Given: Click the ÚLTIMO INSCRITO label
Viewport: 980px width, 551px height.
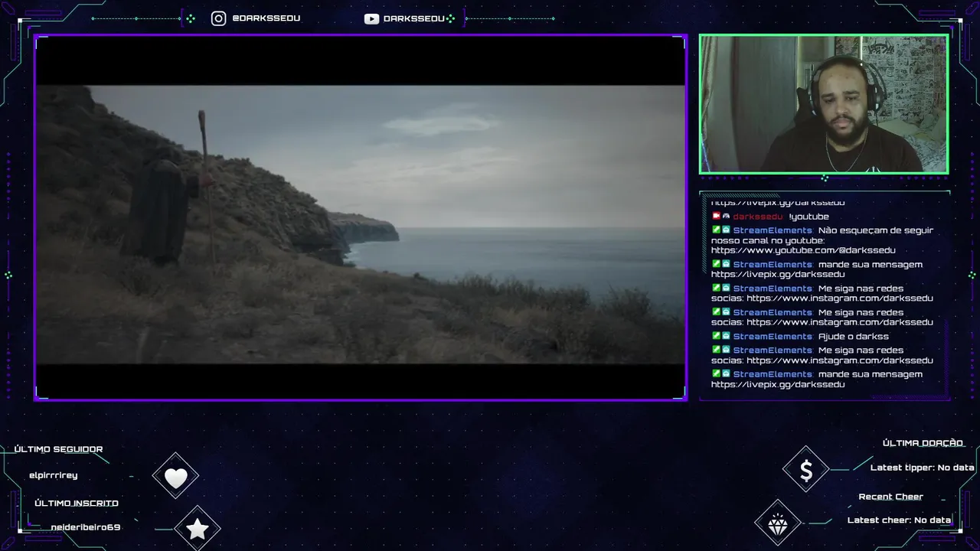Looking at the screenshot, I should click(x=77, y=504).
